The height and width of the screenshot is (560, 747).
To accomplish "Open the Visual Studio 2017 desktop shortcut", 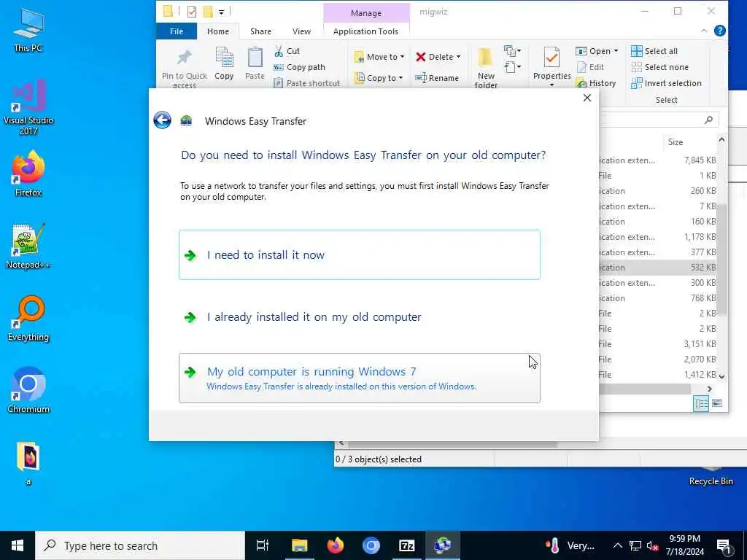I will [x=28, y=106].
